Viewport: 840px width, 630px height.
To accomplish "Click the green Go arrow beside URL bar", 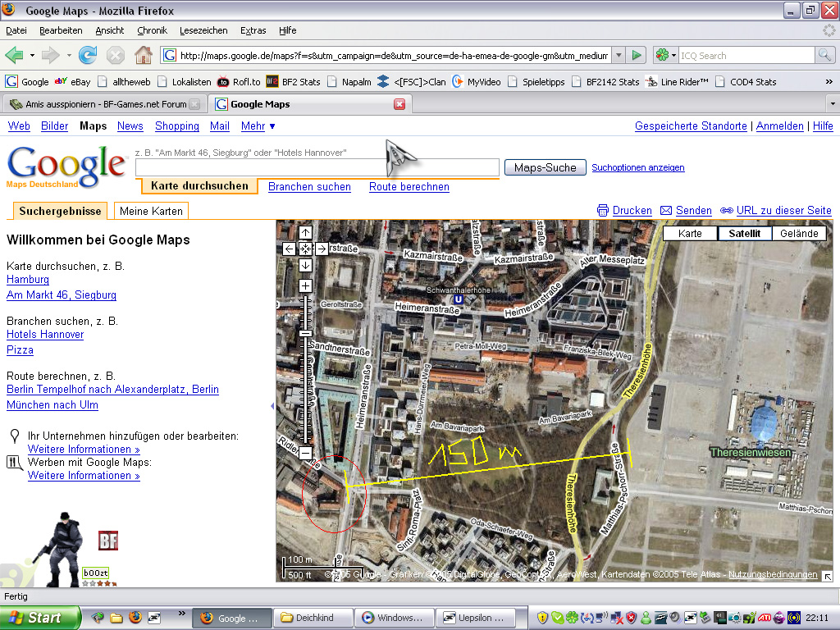I will pos(637,55).
